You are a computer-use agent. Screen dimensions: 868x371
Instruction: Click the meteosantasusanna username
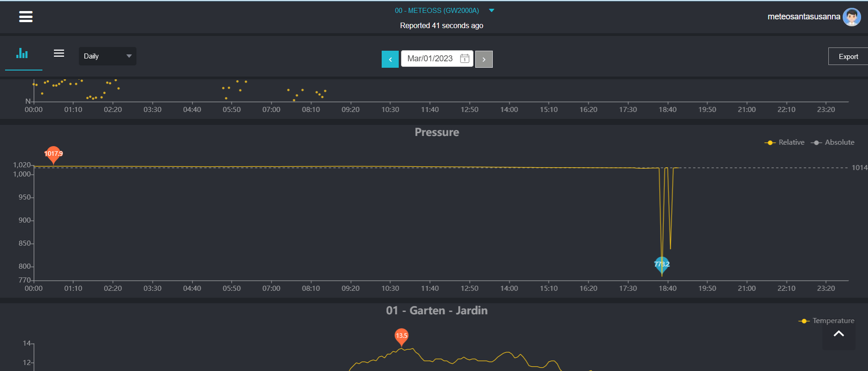tap(803, 17)
